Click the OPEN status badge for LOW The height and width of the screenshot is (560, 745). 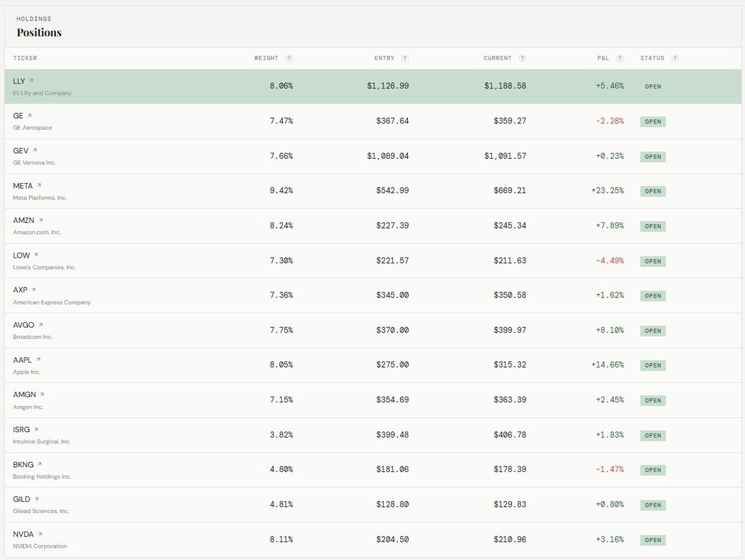coord(653,261)
